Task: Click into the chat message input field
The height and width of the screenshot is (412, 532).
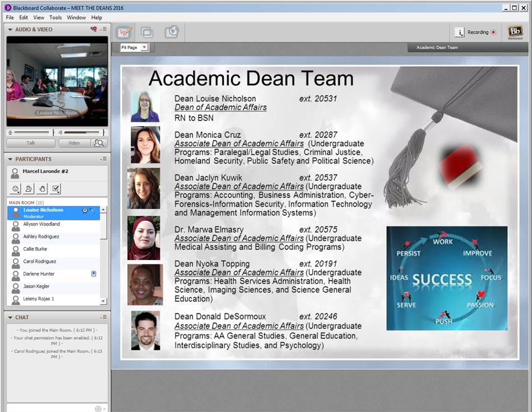Action: click(50, 408)
